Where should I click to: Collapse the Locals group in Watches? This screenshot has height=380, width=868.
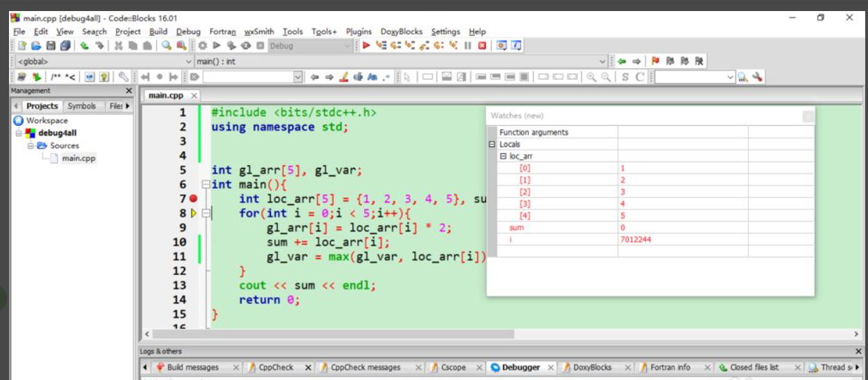coord(492,144)
